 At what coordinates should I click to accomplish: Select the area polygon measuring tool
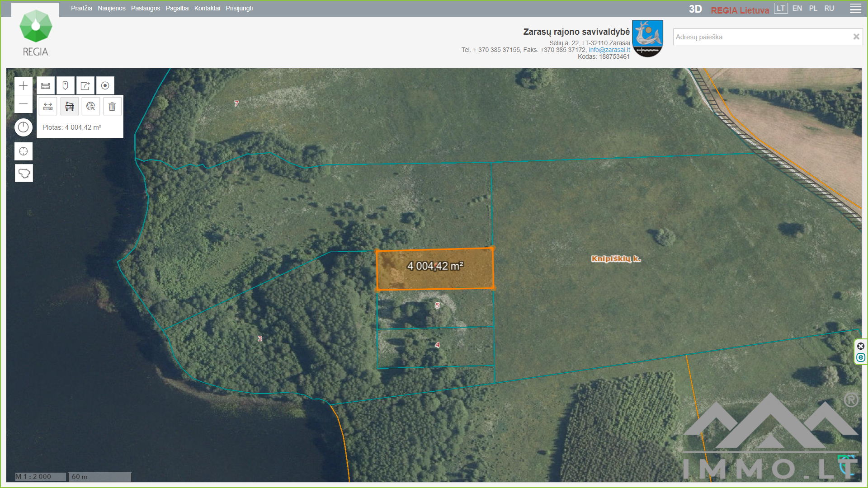click(70, 106)
